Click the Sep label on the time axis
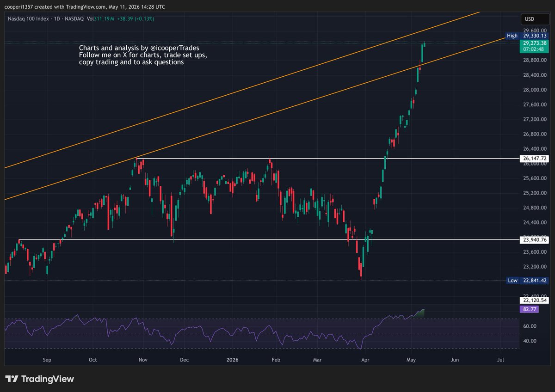Viewport: 555px width, 392px height. (x=46, y=359)
